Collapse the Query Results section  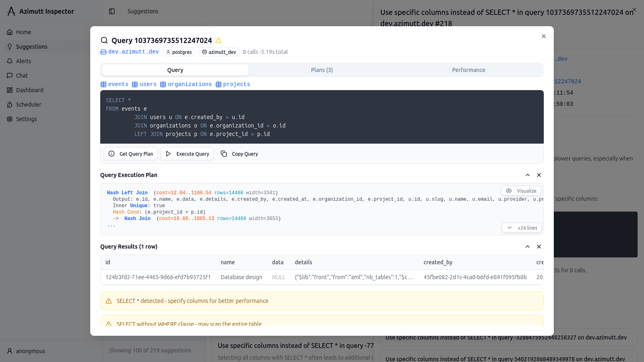[x=528, y=247]
